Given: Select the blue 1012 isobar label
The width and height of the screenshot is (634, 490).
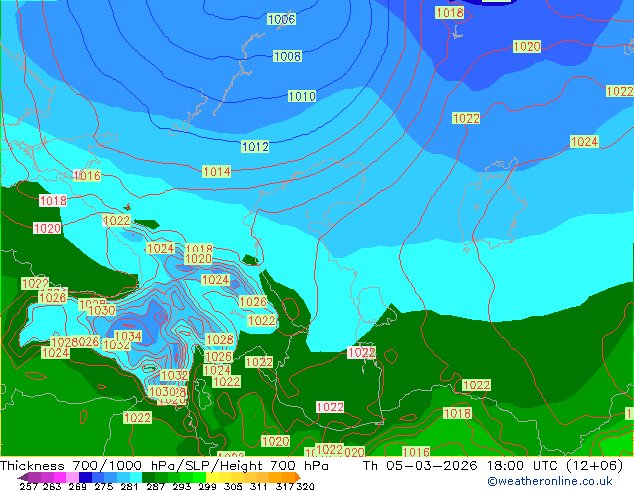Looking at the screenshot, I should point(255,146).
